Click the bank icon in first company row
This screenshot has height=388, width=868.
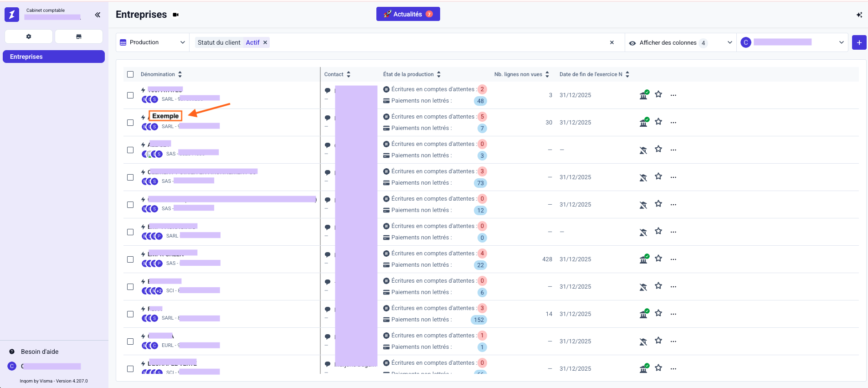click(x=643, y=95)
